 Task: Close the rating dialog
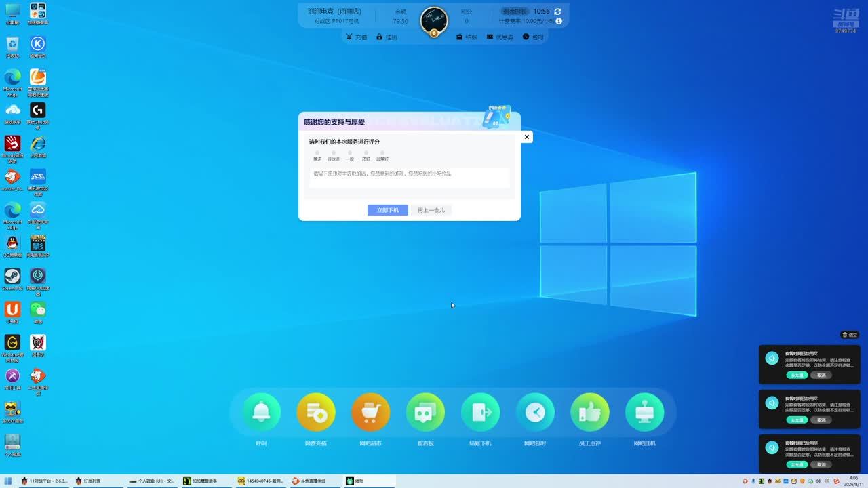(527, 137)
